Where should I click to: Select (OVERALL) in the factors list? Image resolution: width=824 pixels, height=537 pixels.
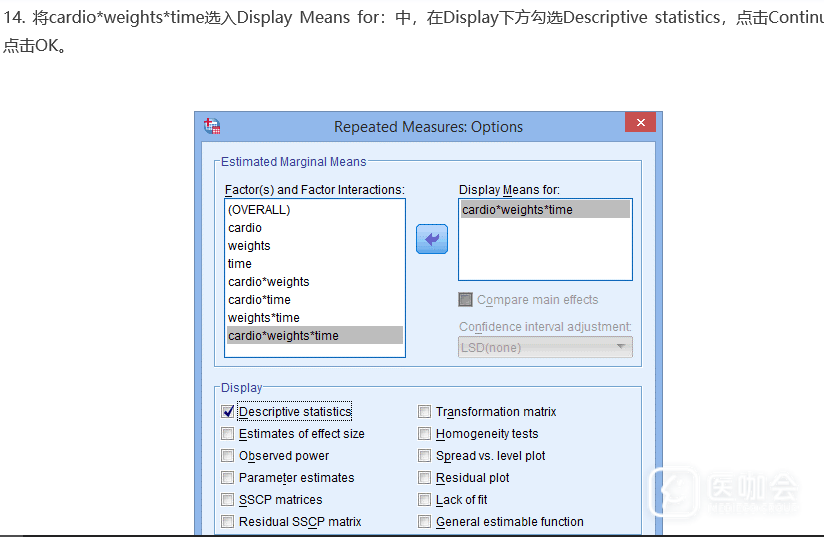259,210
